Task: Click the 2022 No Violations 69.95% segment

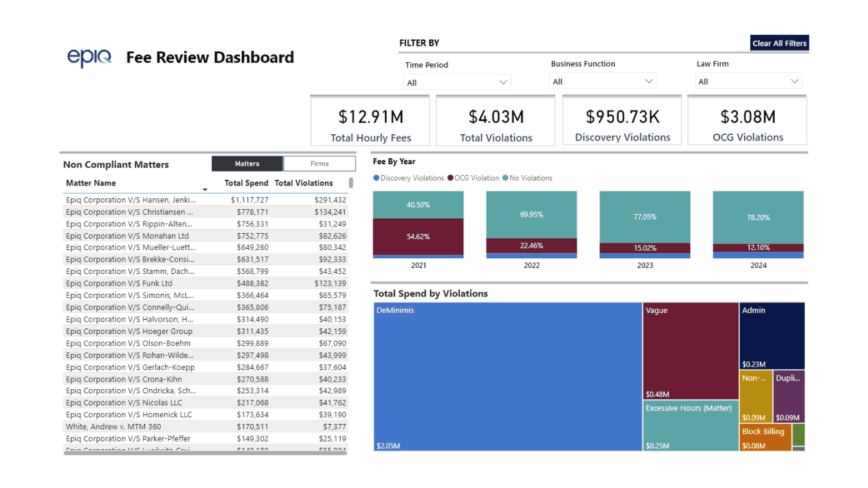Action: coord(531,215)
